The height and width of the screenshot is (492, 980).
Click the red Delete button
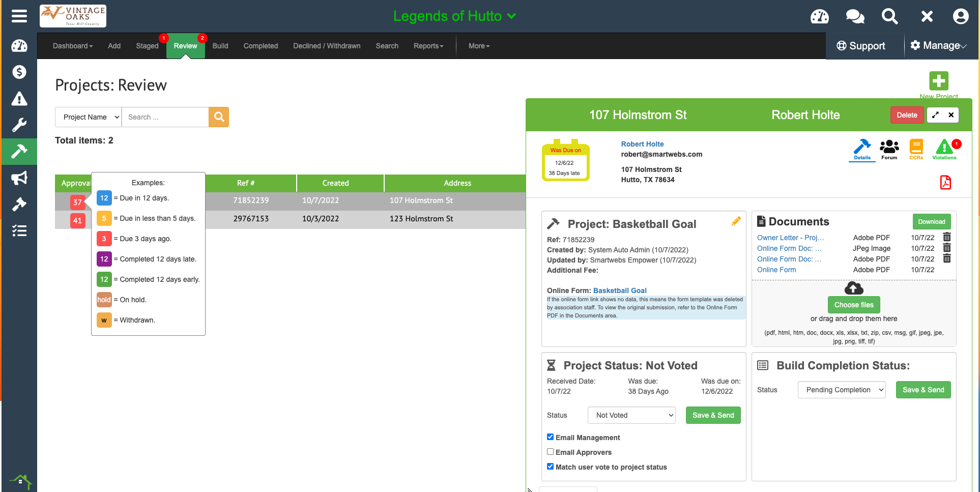coord(907,115)
